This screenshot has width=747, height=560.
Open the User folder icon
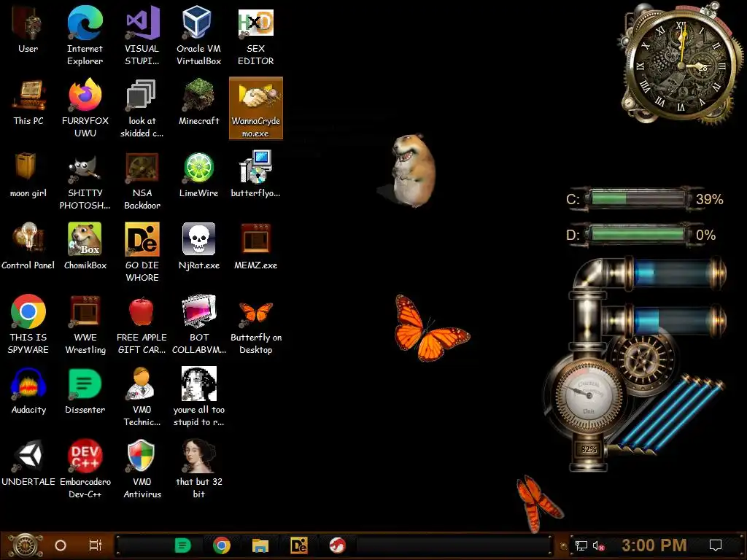tap(28, 30)
